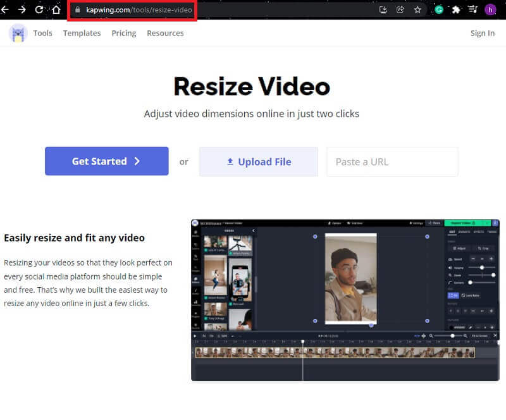Share this page using the share icon
The height and width of the screenshot is (420, 506).
click(x=400, y=9)
